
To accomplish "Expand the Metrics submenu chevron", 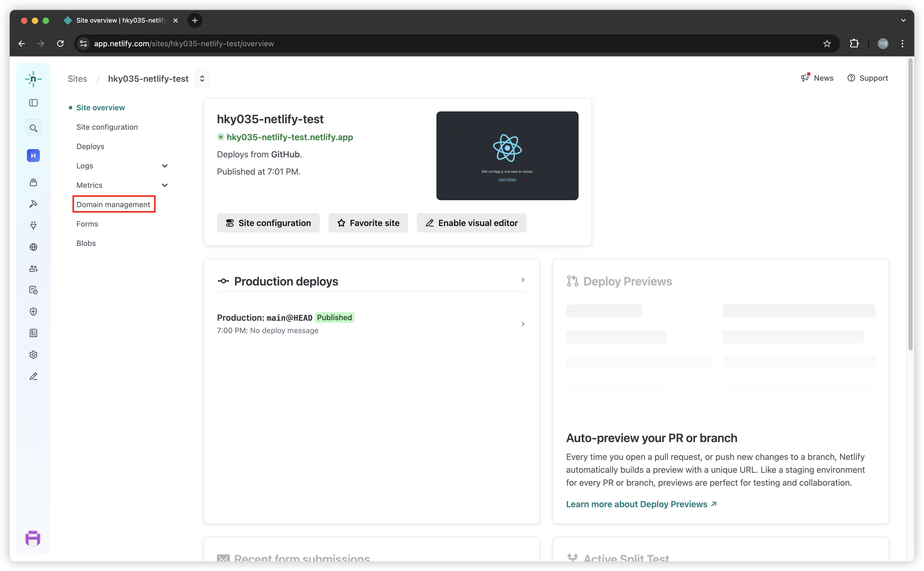I will [165, 185].
